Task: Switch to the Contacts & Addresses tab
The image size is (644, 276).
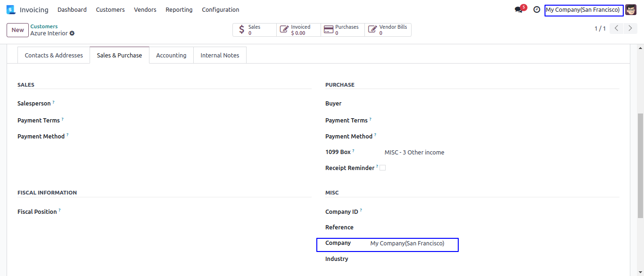Action: pos(54,55)
